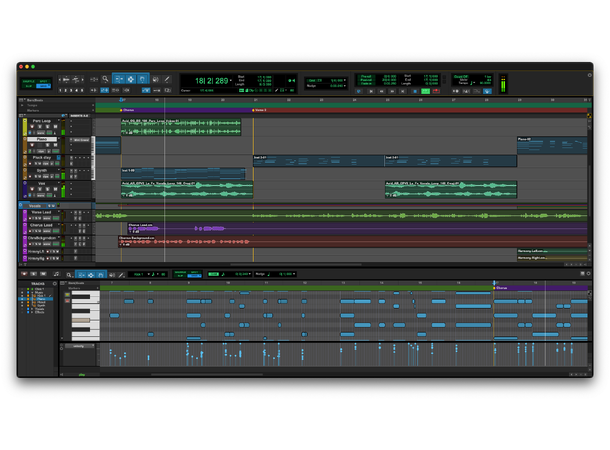Click the highlighted piano key in MIDI editor
This screenshot has height=450, width=610.
pyautogui.click(x=81, y=320)
